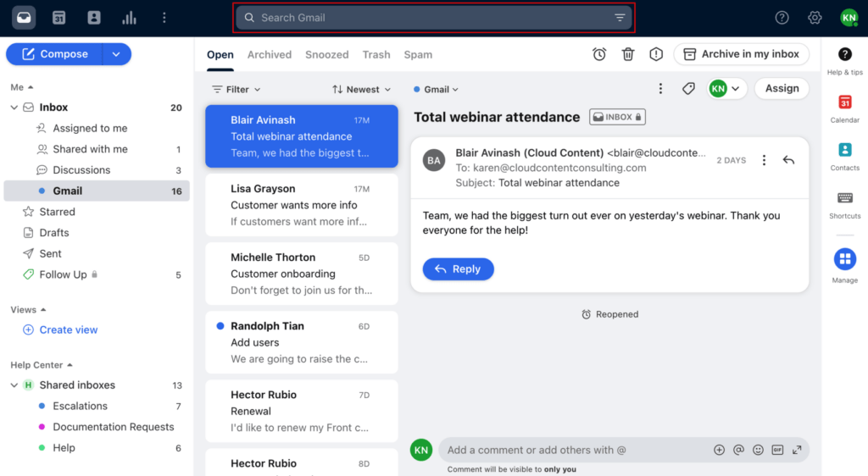Click the tag icon to add tag
Viewport: 868px width, 476px height.
coord(688,88)
